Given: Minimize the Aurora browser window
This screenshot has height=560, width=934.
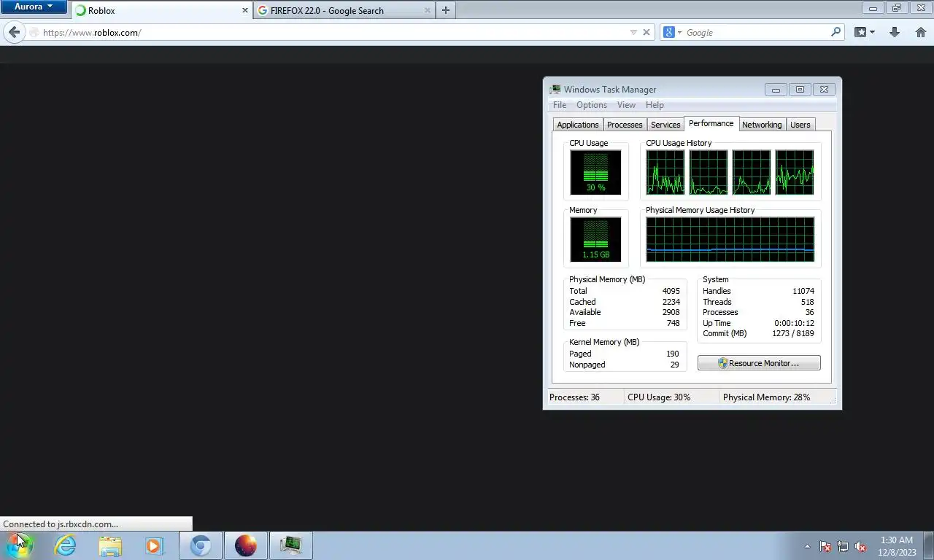Looking at the screenshot, I should (x=872, y=8).
